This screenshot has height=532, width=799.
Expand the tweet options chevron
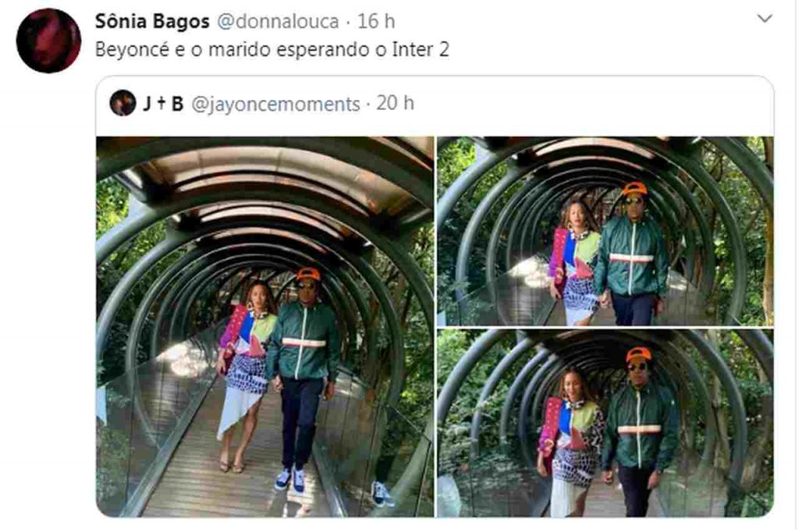click(x=765, y=19)
